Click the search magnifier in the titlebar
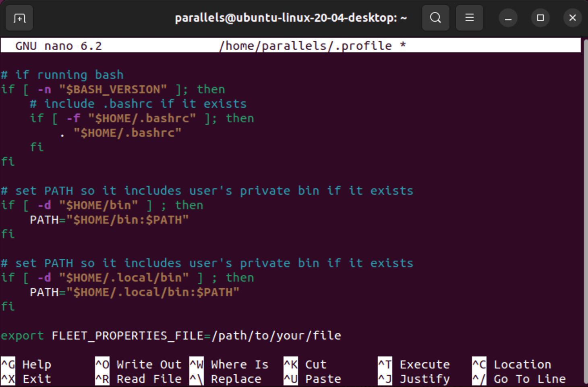Image resolution: width=588 pixels, height=387 pixels. click(435, 17)
